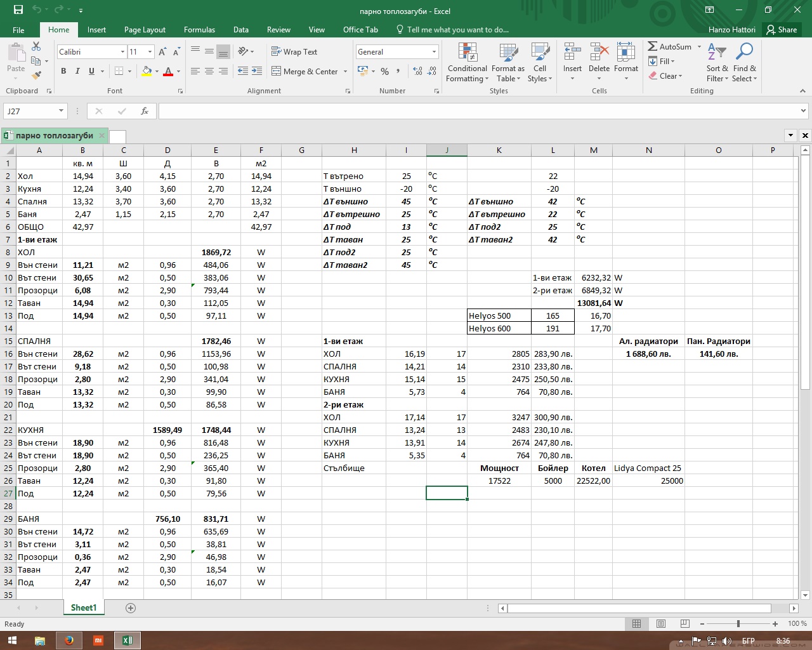Click the Increase Font Size icon
This screenshot has width=812, height=650.
162,52
